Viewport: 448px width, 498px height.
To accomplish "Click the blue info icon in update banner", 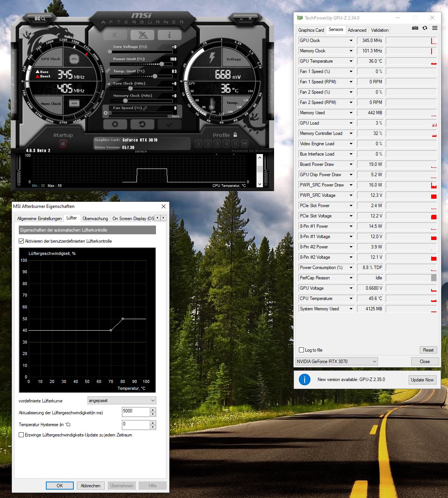I will pos(305,380).
